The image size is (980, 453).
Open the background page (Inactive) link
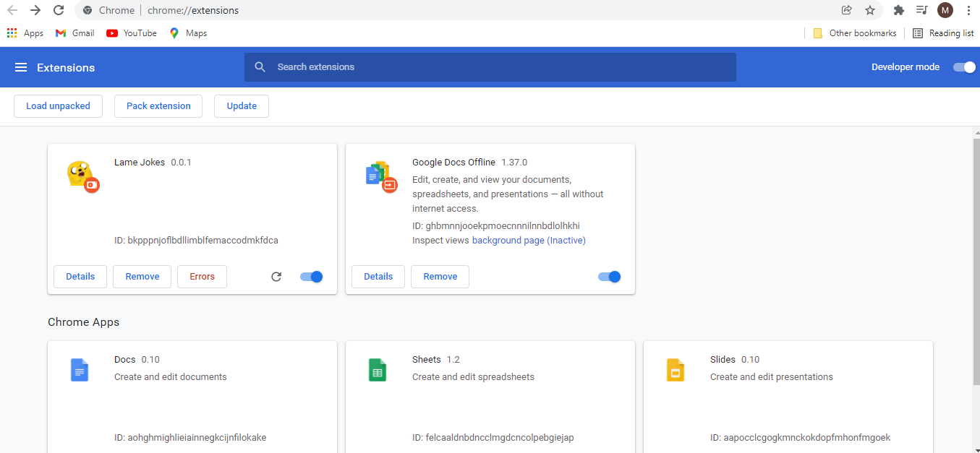529,241
